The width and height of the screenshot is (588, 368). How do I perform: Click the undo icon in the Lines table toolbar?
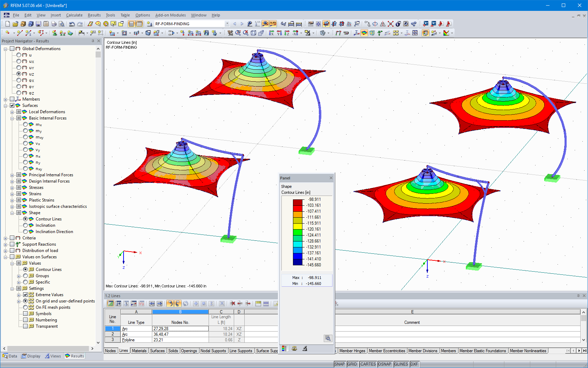click(x=170, y=304)
